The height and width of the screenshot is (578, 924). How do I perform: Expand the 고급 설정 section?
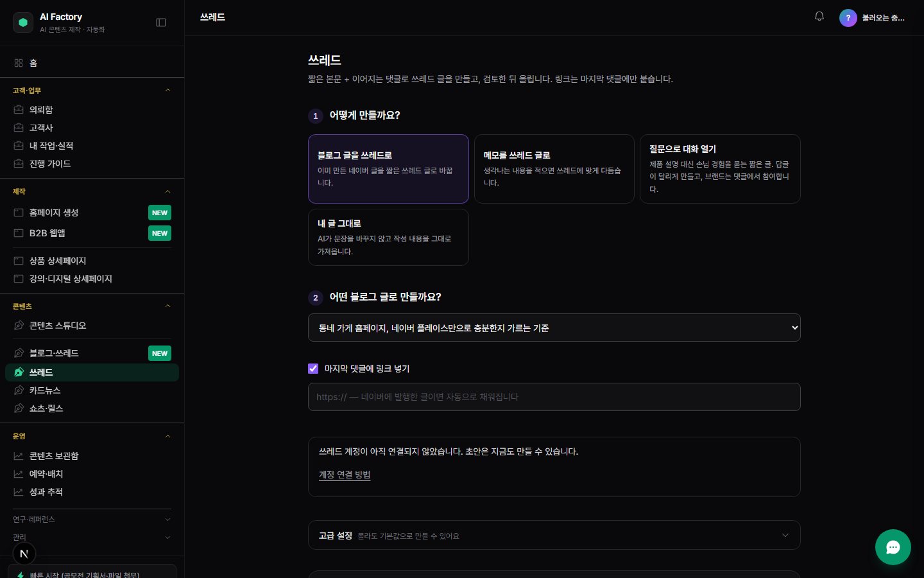554,535
